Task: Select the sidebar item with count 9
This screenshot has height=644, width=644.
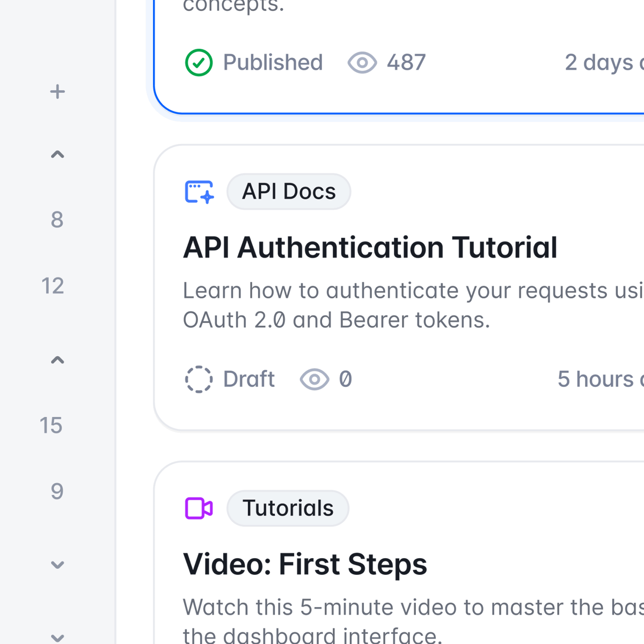Action: (x=57, y=491)
